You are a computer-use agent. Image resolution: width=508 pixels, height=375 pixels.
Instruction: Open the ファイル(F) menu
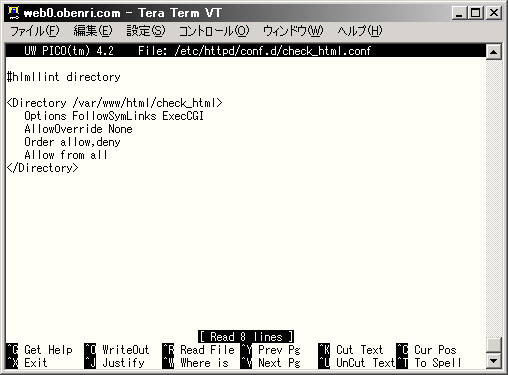point(35,31)
